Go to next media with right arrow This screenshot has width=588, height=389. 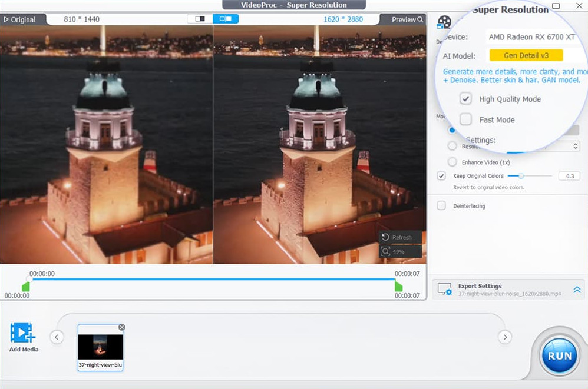(x=505, y=337)
